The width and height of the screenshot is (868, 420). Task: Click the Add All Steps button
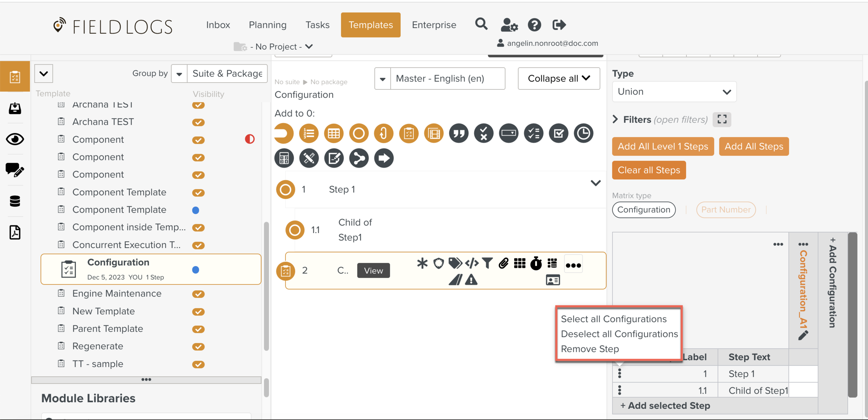754,146
